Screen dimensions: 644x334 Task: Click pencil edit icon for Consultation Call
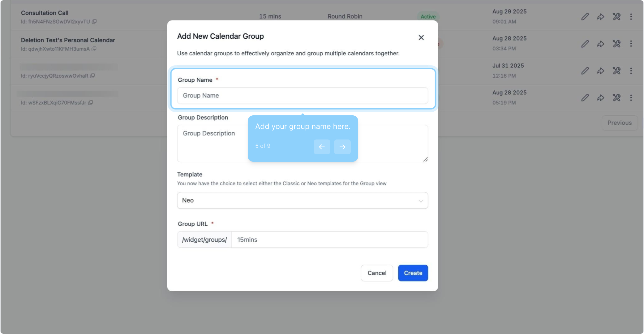click(585, 17)
